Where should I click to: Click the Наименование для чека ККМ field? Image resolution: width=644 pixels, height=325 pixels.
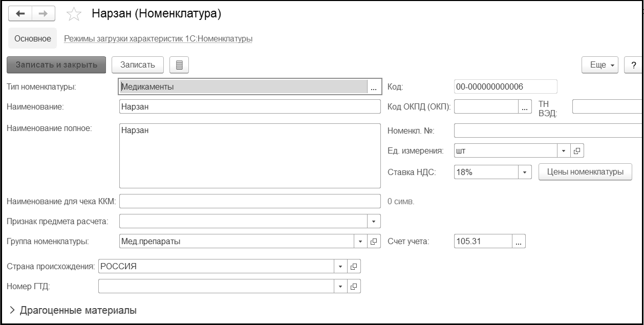250,202
